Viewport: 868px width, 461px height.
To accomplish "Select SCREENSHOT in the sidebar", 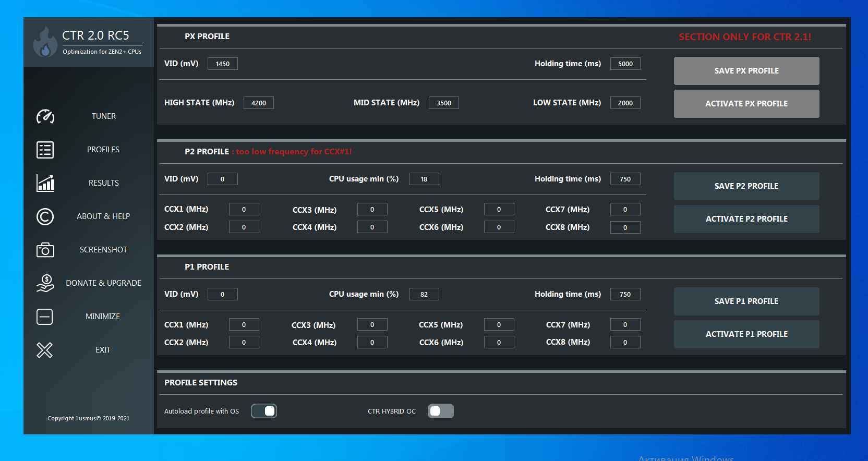I will [103, 250].
